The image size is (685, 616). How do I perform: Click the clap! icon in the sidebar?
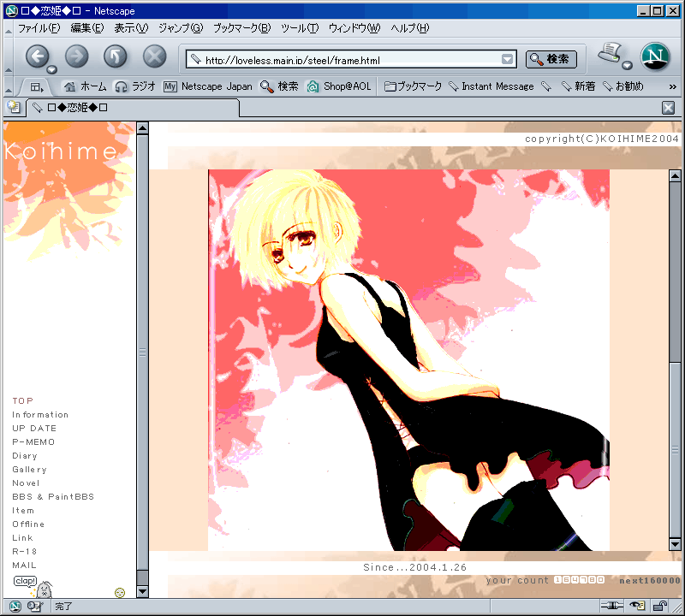coord(33,586)
